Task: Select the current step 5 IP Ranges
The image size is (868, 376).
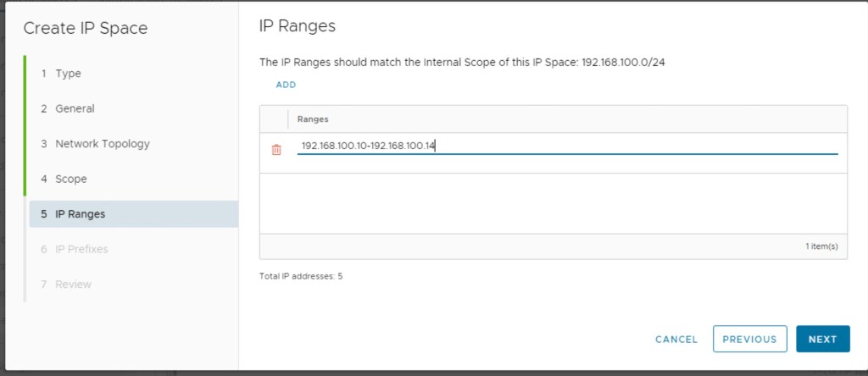Action: 80,214
